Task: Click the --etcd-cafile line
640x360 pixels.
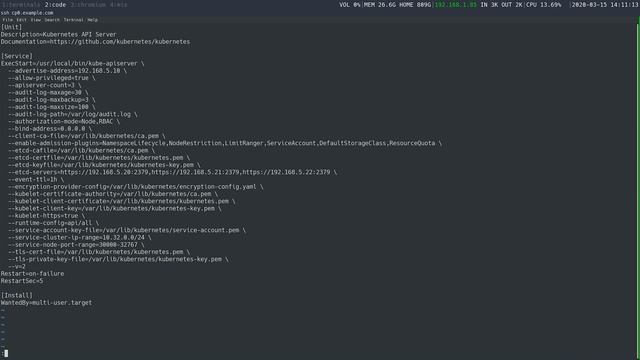Action: [x=81, y=150]
